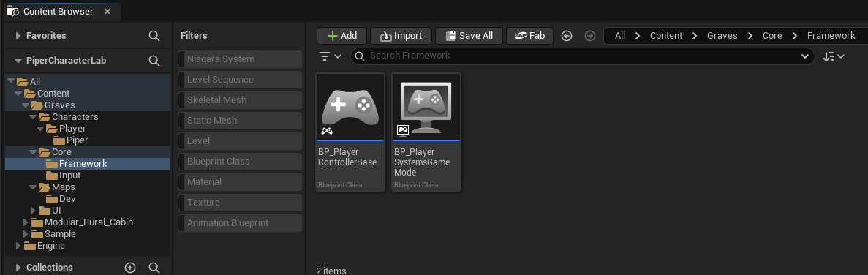Focus the Search Framework field

582,56
